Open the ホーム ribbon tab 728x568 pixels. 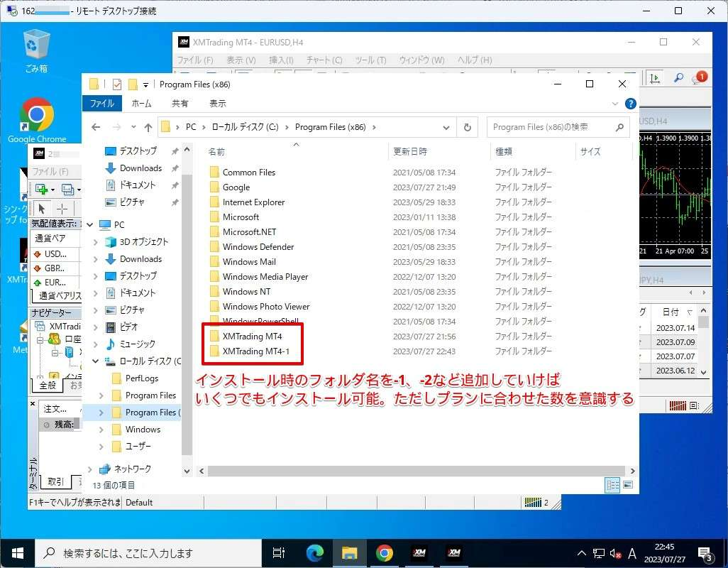point(141,103)
